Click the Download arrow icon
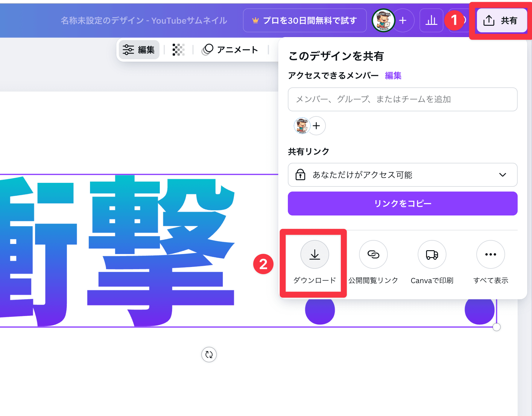Image resolution: width=532 pixels, height=416 pixels. (x=314, y=255)
